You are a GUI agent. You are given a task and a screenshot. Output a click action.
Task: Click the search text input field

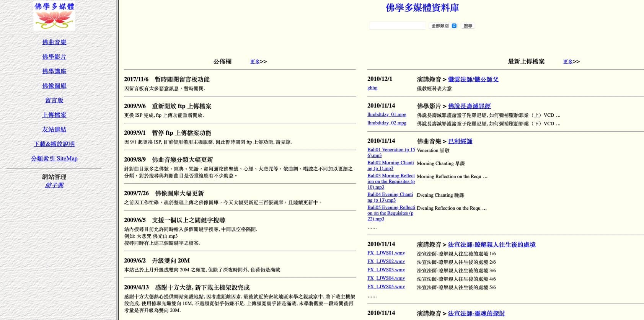[397, 26]
